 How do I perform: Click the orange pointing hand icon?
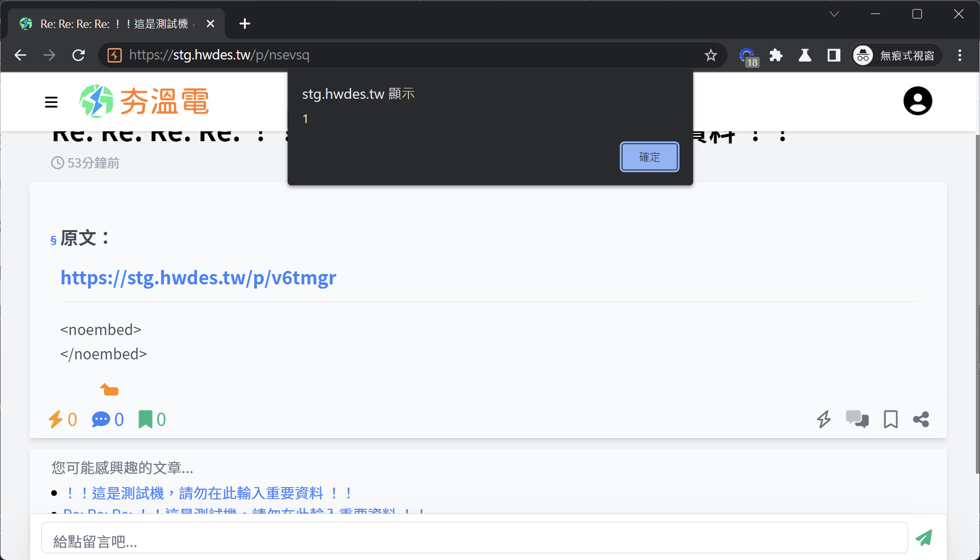tap(109, 389)
